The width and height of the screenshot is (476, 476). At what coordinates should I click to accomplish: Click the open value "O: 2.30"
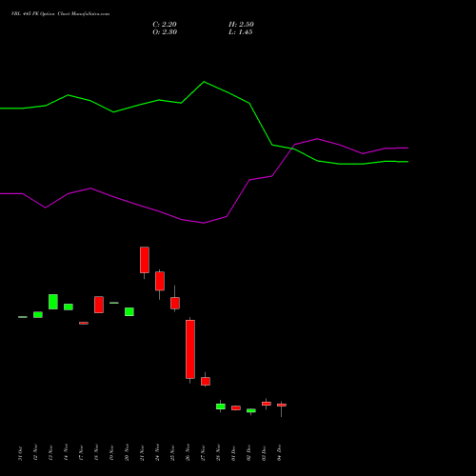point(165,32)
